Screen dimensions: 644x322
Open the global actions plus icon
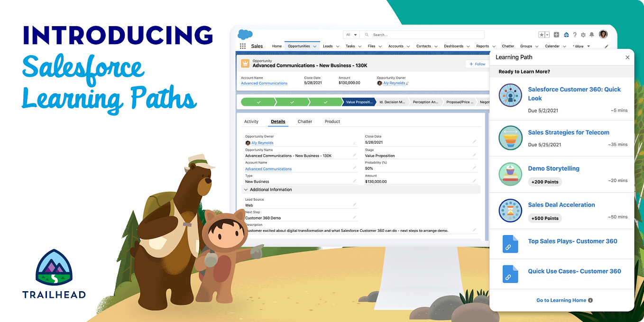point(556,35)
